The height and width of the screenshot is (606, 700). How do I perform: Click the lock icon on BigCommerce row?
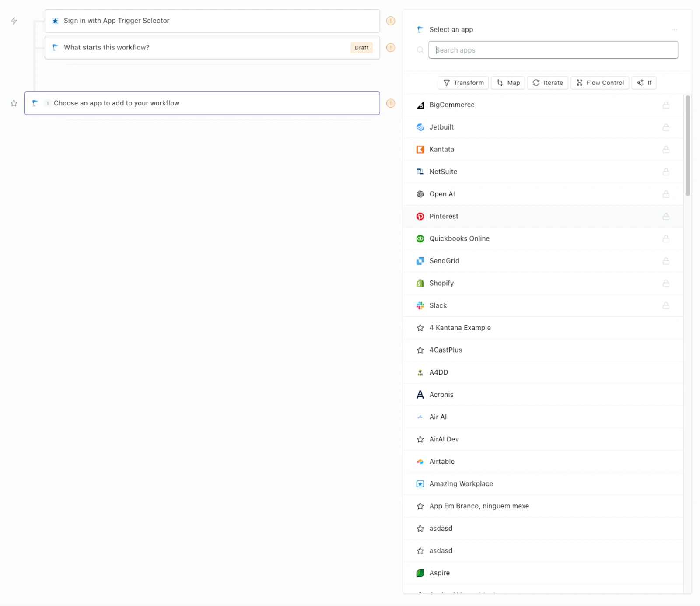pyautogui.click(x=666, y=105)
